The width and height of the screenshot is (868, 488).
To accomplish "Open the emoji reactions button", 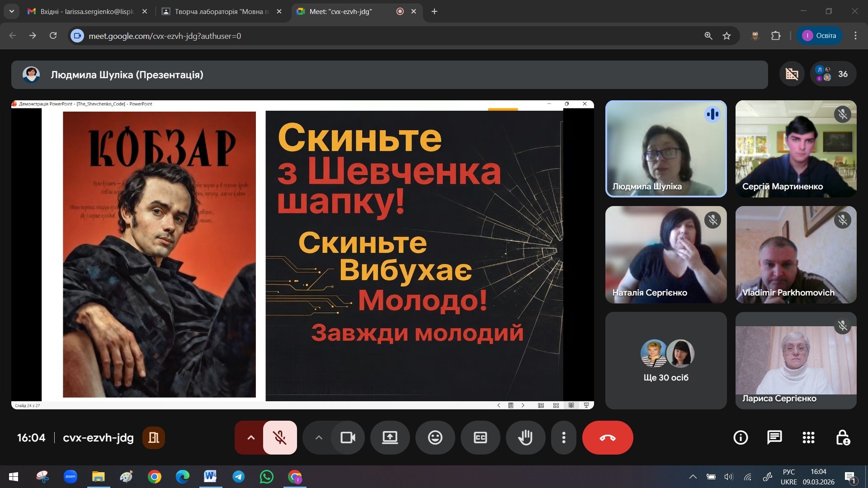I will click(x=435, y=437).
